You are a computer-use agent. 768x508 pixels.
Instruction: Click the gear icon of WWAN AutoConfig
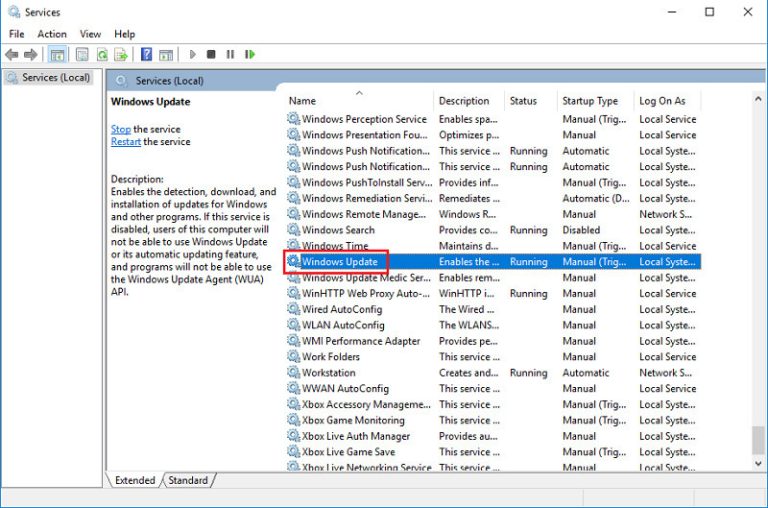pos(293,388)
